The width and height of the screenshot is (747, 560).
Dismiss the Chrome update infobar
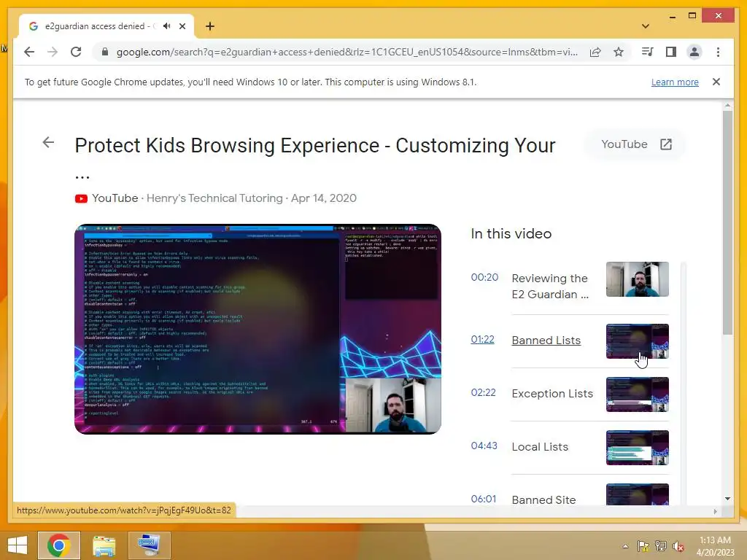716,82
